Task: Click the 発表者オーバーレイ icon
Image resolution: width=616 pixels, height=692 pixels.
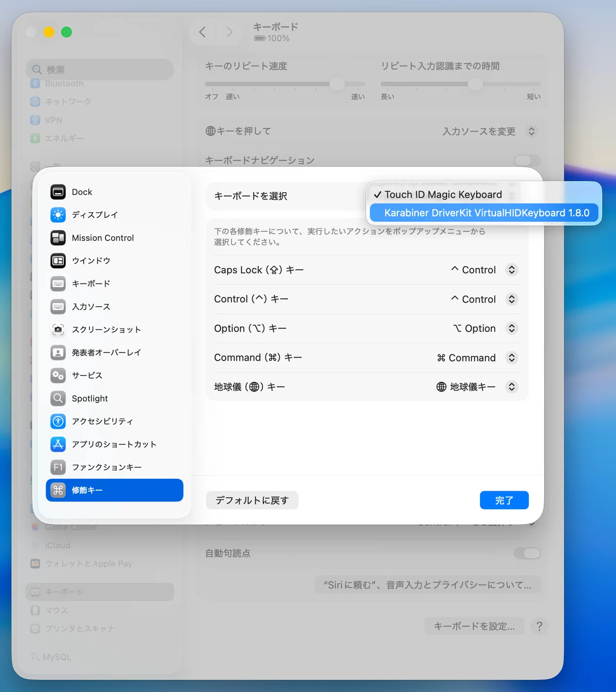Action: [x=58, y=352]
